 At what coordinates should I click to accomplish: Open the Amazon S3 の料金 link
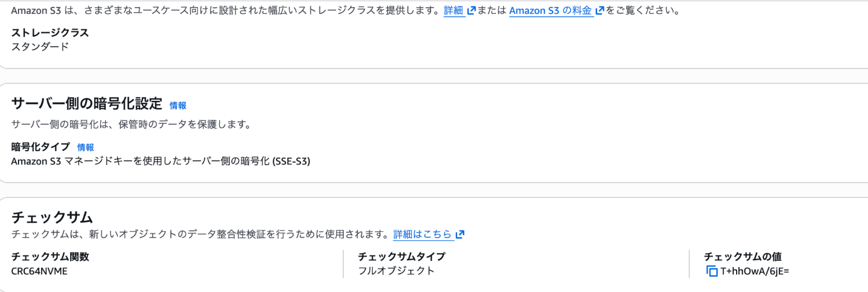[x=551, y=11]
